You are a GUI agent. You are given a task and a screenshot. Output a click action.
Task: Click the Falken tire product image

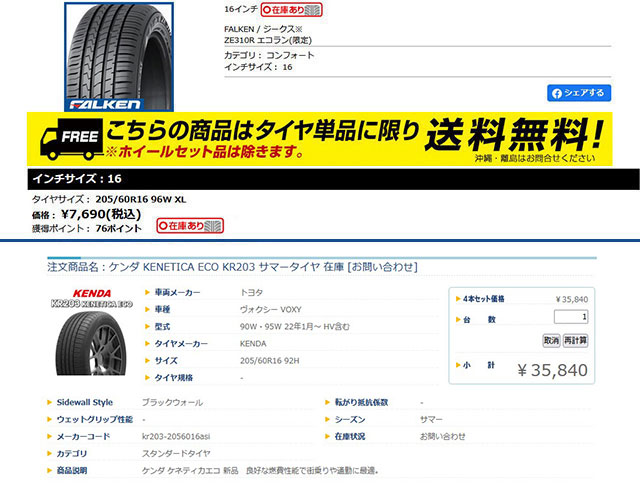point(119,57)
